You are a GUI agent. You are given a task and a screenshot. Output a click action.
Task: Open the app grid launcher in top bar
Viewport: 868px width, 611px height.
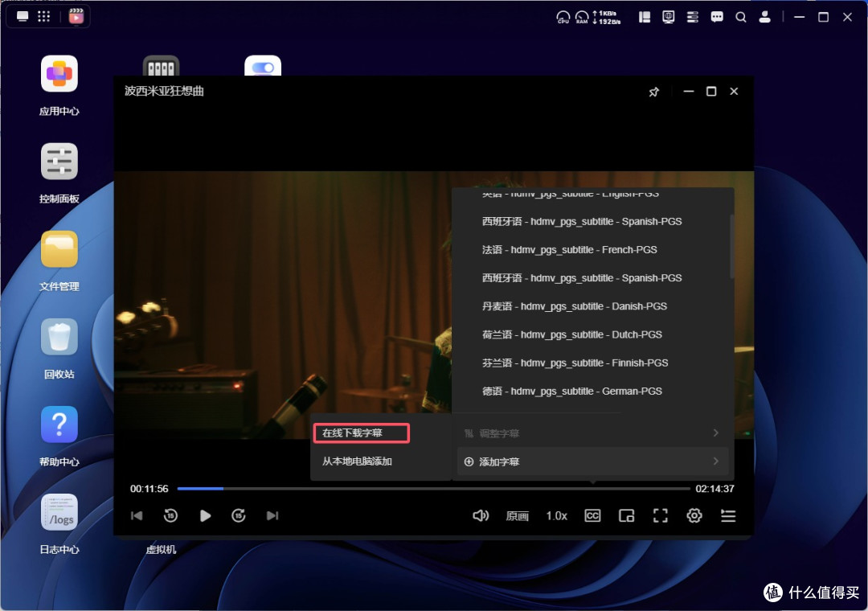(x=43, y=16)
